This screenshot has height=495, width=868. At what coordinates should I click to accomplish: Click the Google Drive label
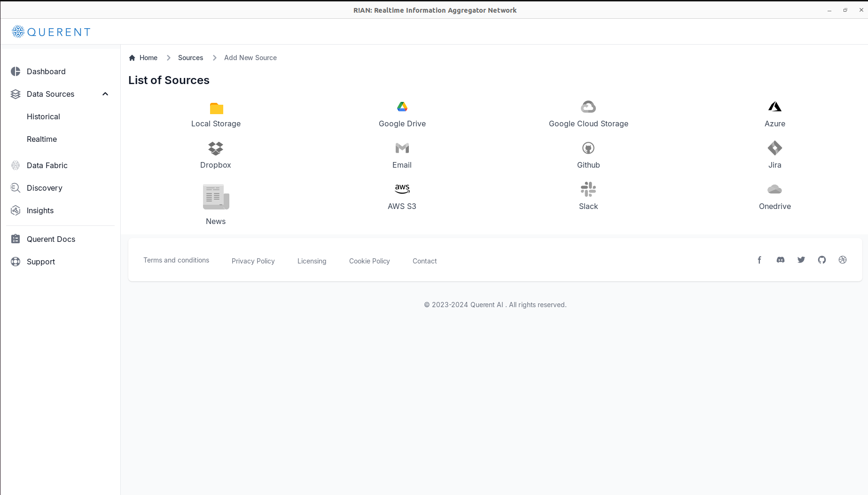pyautogui.click(x=402, y=124)
